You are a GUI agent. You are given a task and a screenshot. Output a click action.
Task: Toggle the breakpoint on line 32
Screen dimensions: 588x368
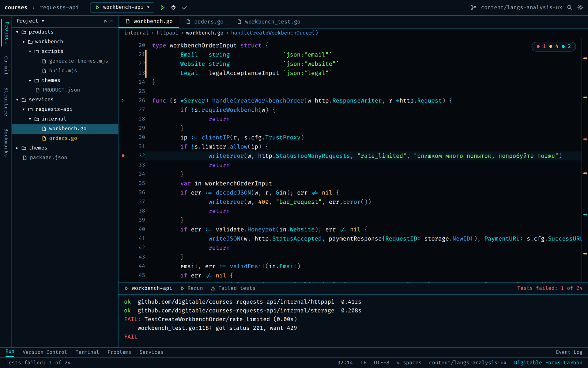pos(123,156)
